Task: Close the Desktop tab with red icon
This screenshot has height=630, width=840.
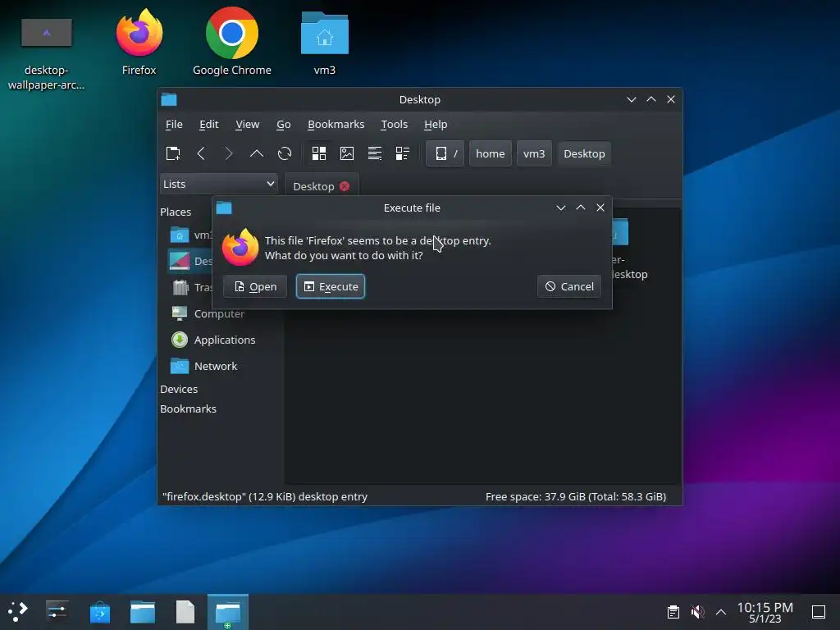Action: click(x=345, y=186)
